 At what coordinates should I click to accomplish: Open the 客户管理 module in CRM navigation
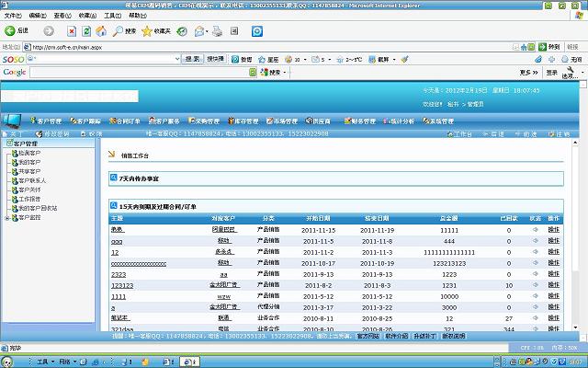point(45,121)
